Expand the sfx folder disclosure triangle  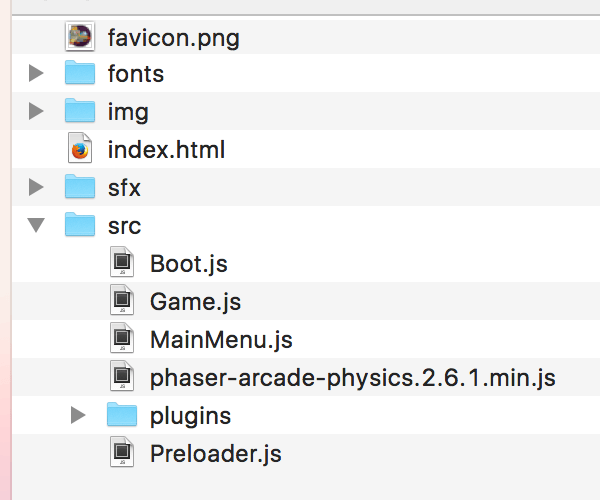coord(37,187)
